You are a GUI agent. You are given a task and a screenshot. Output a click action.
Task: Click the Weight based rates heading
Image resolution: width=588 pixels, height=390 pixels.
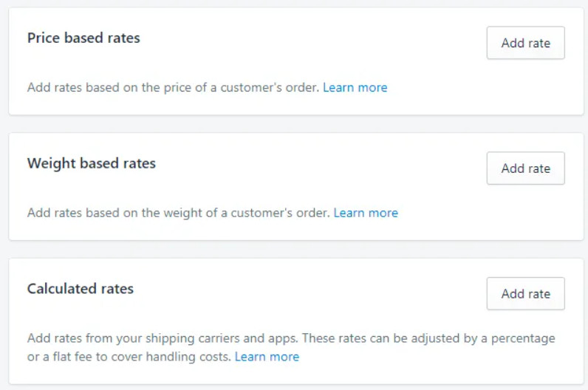(92, 163)
